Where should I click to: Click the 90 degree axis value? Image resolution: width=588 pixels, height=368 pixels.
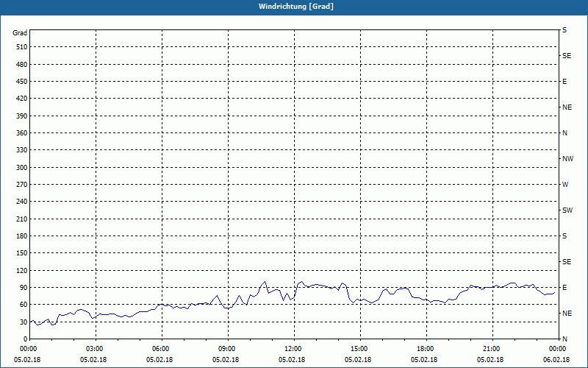click(x=24, y=288)
